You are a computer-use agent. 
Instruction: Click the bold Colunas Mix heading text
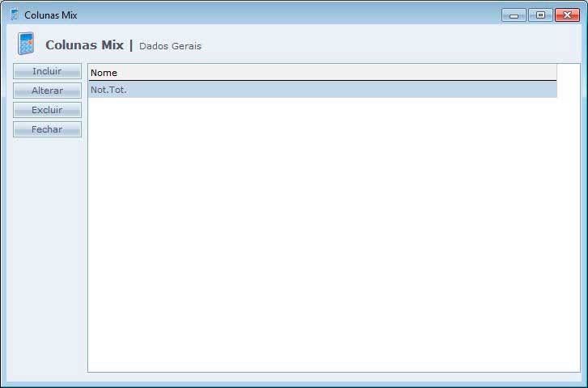(84, 45)
